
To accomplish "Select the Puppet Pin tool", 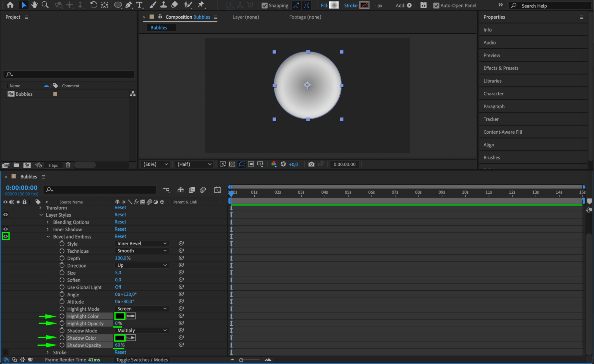I will coord(201,5).
